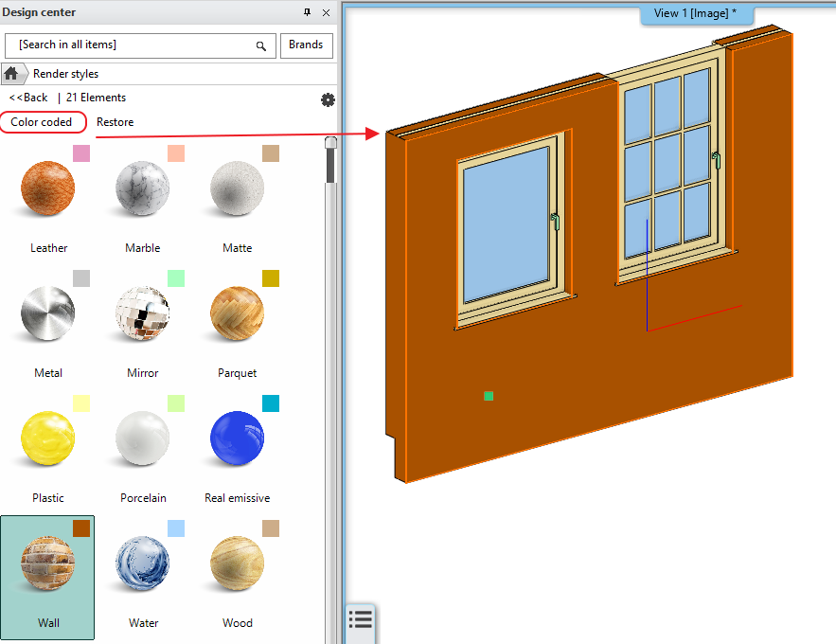836x644 pixels.
Task: Click the Render styles breadcrumb
Action: tap(65, 74)
